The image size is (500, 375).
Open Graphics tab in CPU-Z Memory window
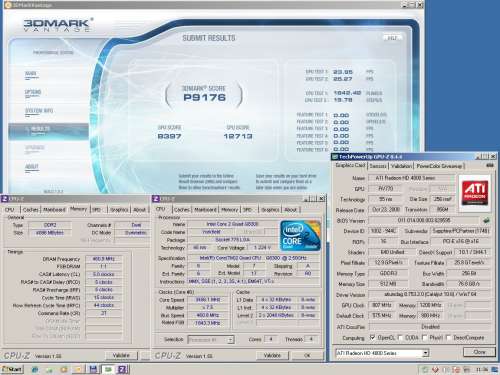point(119,210)
